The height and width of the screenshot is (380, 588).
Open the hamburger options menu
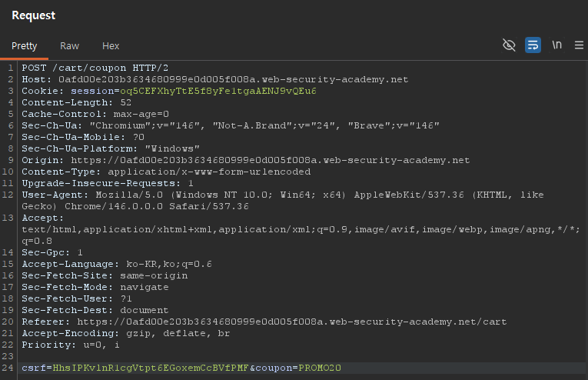[x=578, y=45]
